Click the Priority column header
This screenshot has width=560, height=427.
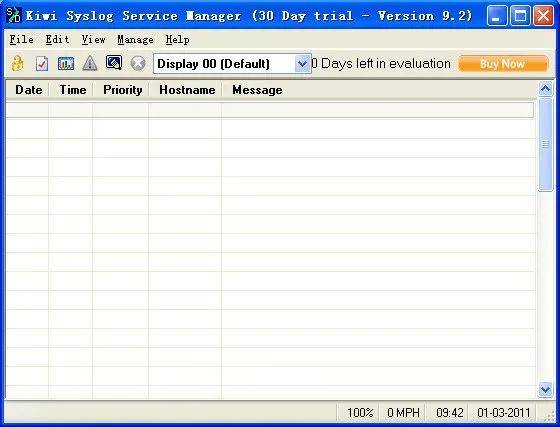122,90
